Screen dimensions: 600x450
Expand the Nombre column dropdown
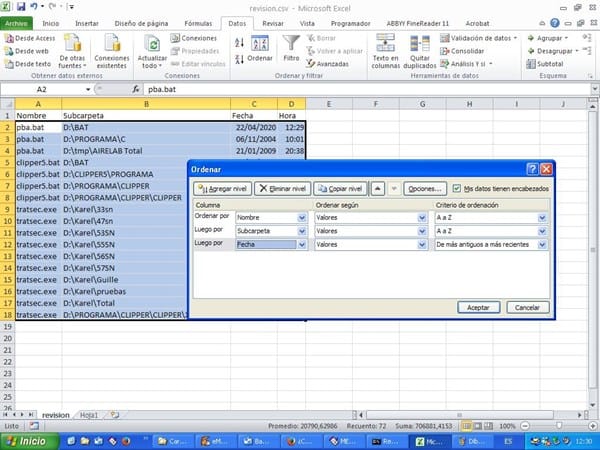302,217
